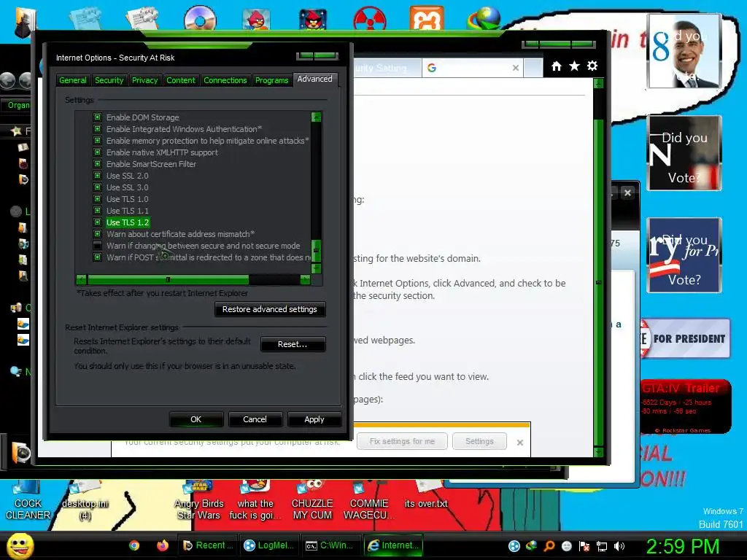747x560 pixels.
Task: Click the Reset... button
Action: 293,344
